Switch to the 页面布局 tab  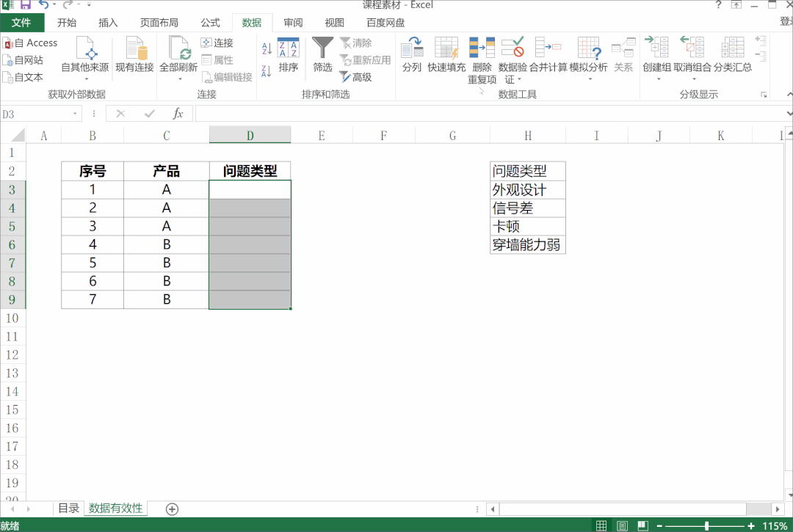click(x=159, y=23)
